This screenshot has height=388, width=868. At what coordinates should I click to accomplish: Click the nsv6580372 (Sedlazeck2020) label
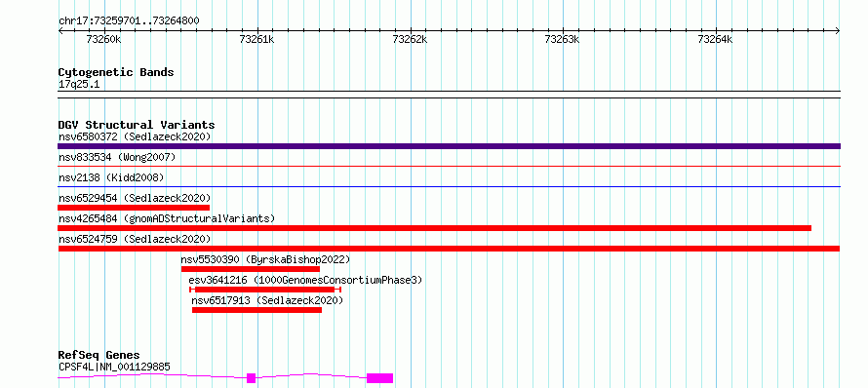click(135, 136)
